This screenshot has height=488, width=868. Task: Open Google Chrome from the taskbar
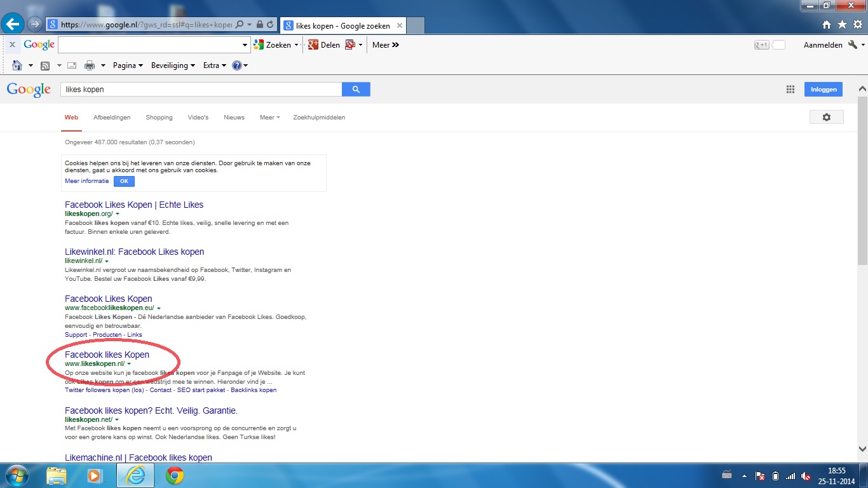[175, 475]
